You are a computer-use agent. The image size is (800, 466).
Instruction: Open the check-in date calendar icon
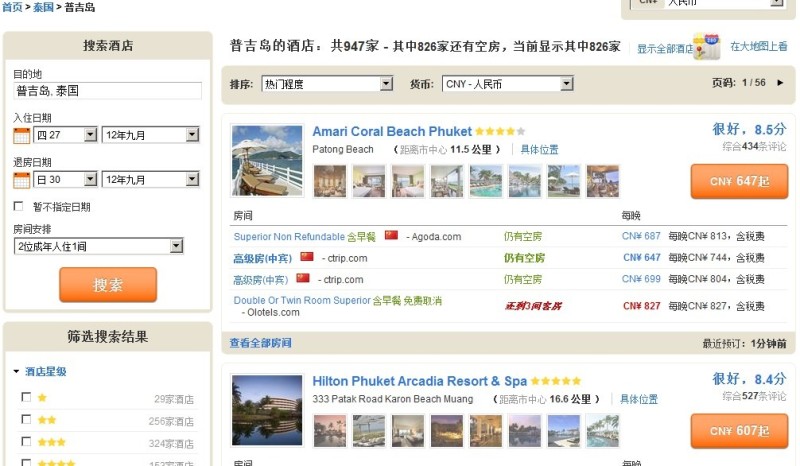click(x=21, y=135)
